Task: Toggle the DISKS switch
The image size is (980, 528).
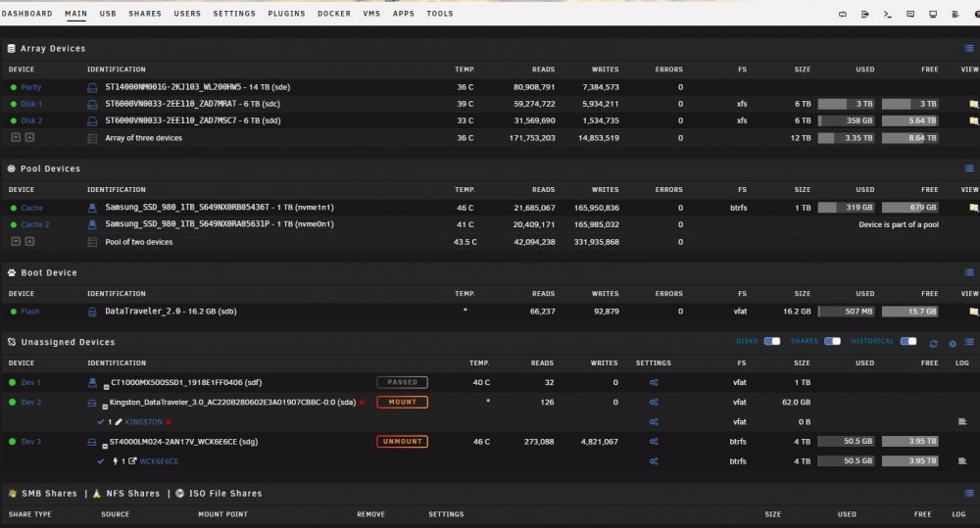Action: (x=772, y=341)
